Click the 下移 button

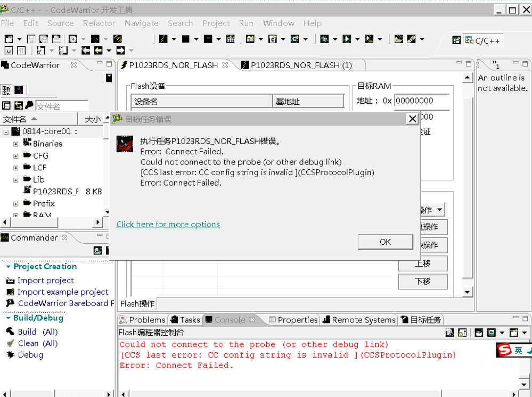[x=423, y=282]
